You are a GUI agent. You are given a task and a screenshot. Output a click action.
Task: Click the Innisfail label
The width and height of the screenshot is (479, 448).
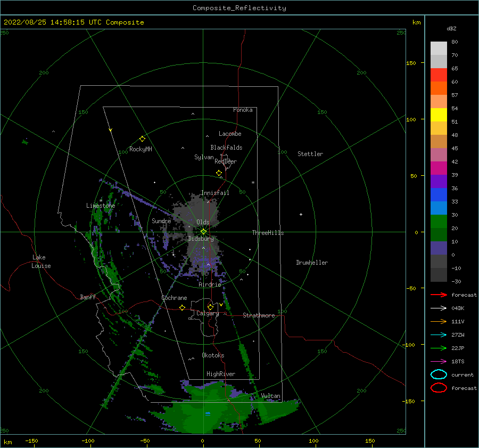click(x=215, y=193)
